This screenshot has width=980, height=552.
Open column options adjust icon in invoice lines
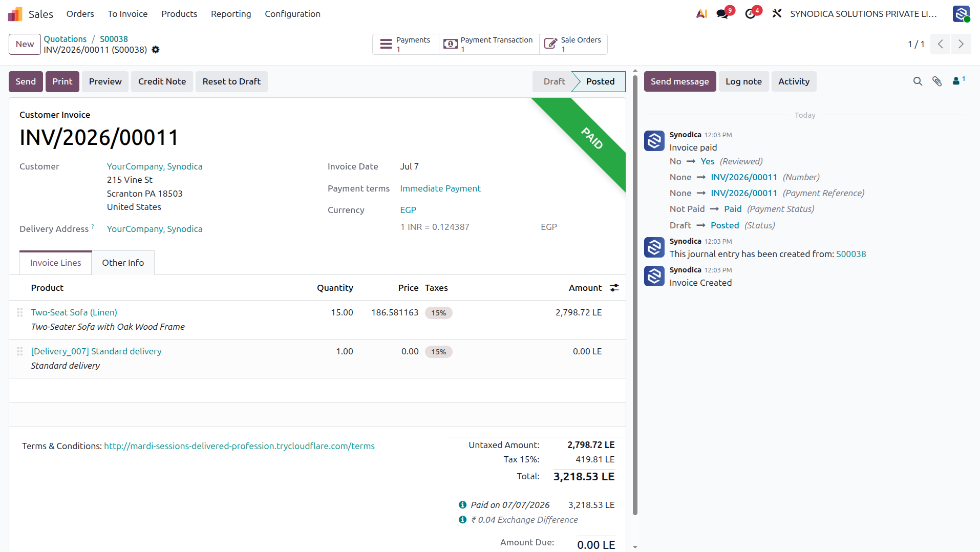click(614, 288)
